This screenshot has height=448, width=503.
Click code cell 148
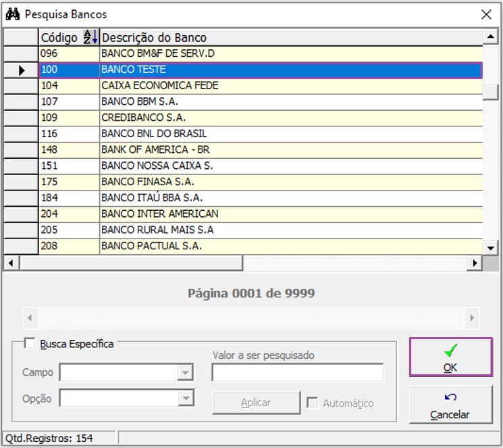pyautogui.click(x=69, y=150)
